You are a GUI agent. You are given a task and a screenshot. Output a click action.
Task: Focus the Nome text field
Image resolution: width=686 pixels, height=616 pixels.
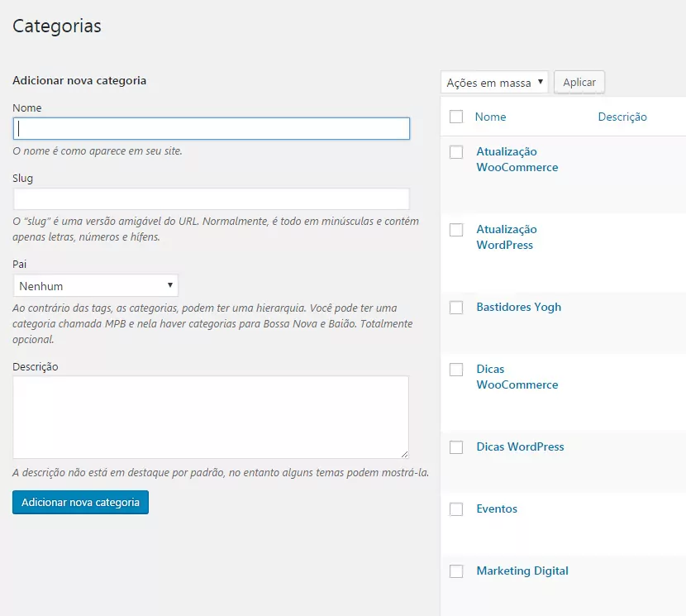coord(212,128)
